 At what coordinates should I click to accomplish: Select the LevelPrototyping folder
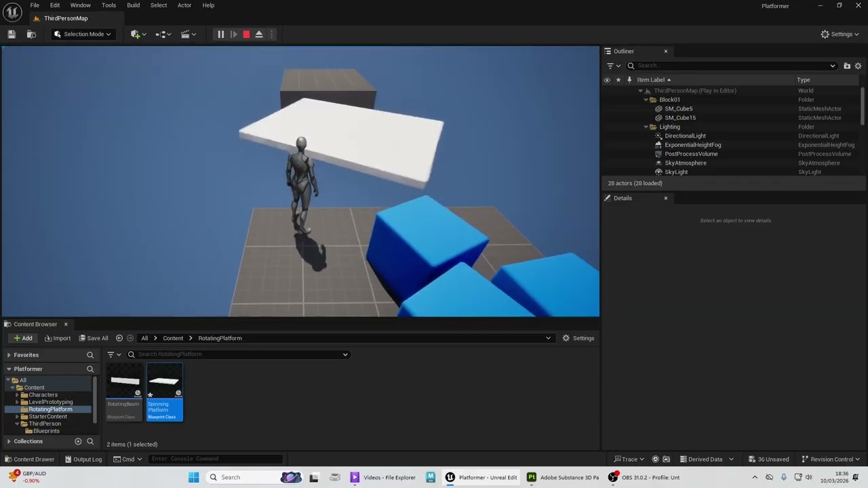pos(50,402)
